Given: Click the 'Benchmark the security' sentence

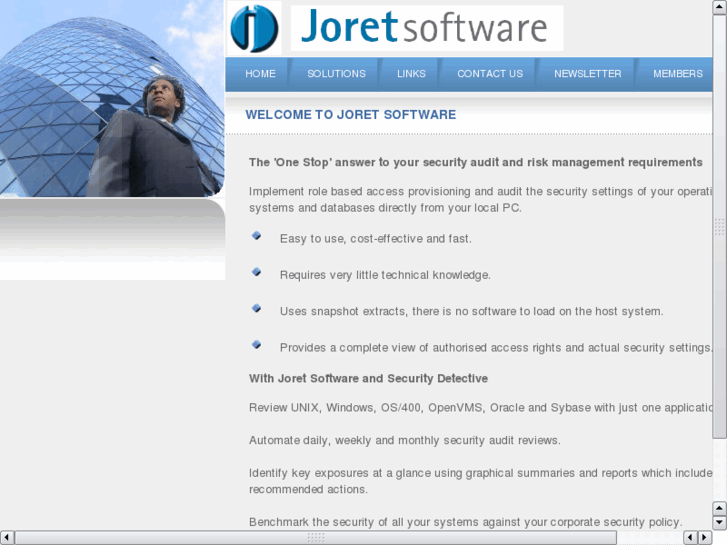Looking at the screenshot, I should [x=466, y=522].
